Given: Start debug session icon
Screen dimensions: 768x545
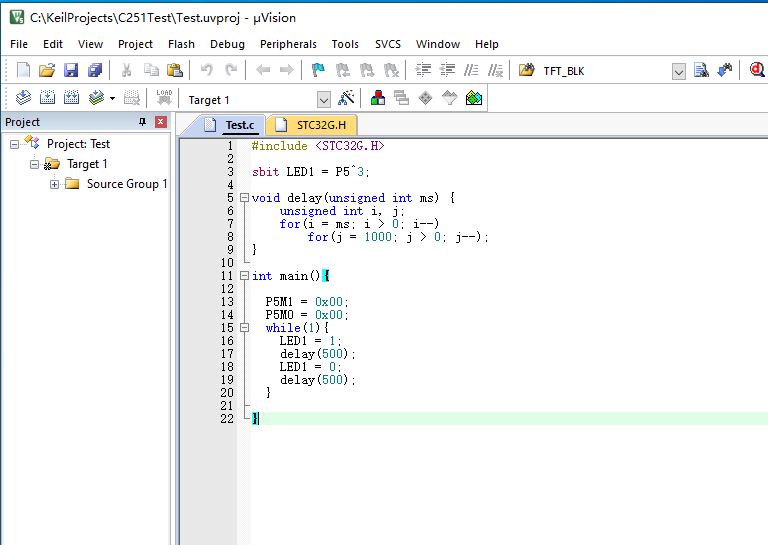Looking at the screenshot, I should (757, 71).
